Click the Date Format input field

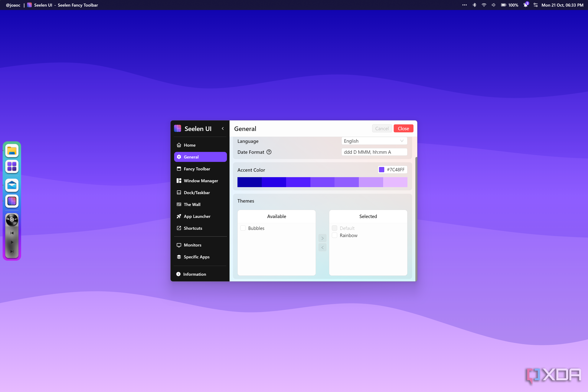click(374, 152)
